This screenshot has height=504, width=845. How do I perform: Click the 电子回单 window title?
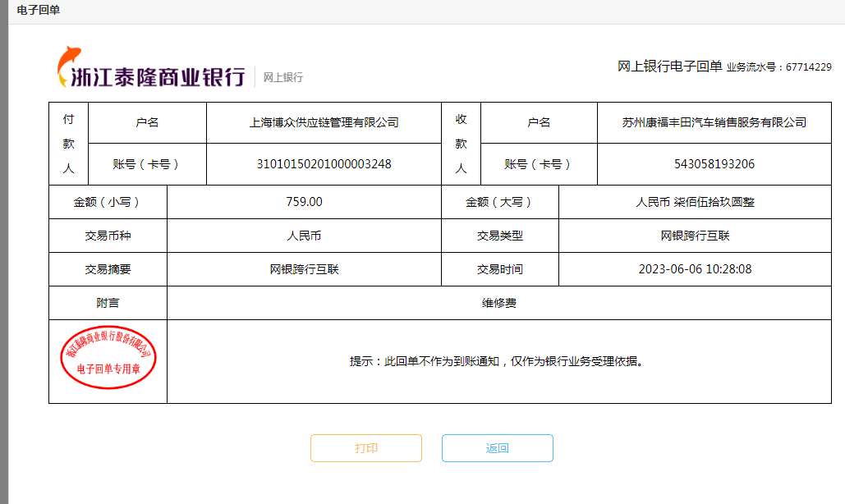[38, 11]
